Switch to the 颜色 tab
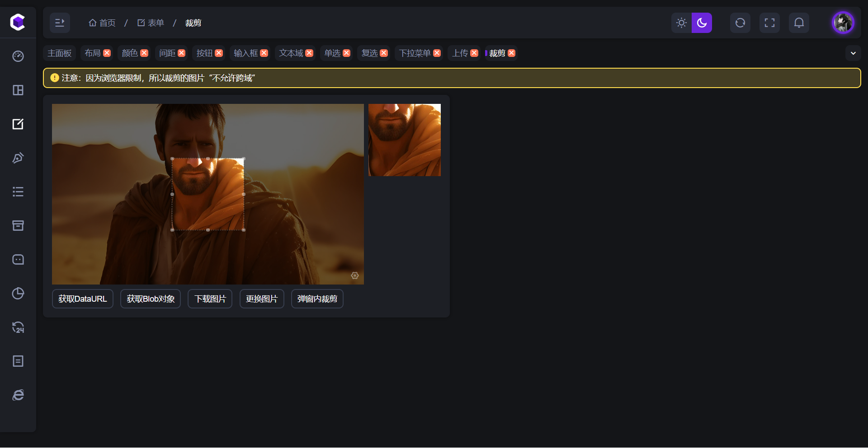The width and height of the screenshot is (868, 448). (x=130, y=53)
